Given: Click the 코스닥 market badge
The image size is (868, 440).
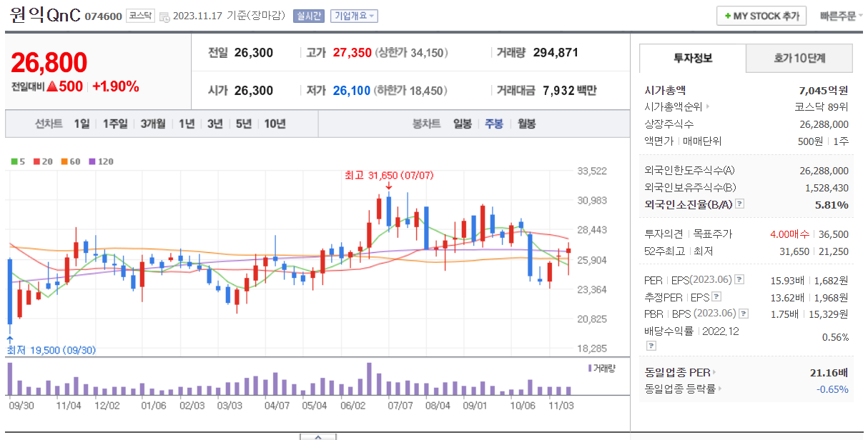Looking at the screenshot, I should (140, 16).
